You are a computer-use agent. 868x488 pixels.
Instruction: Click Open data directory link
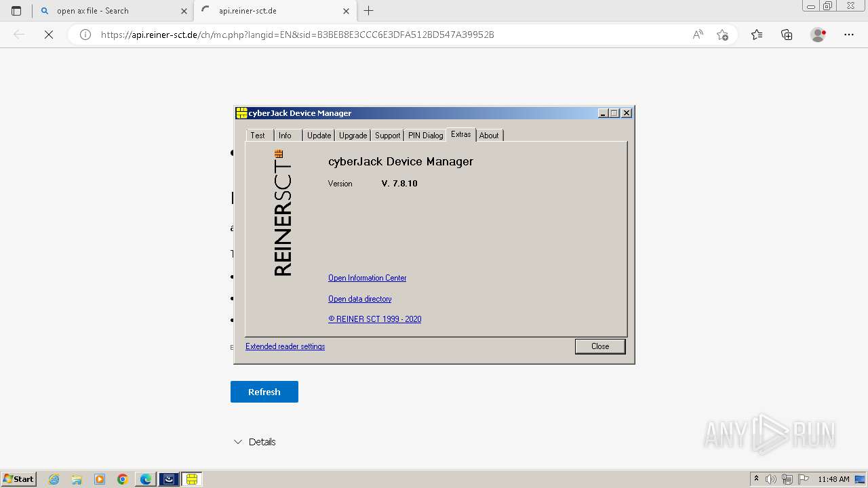pyautogui.click(x=360, y=299)
